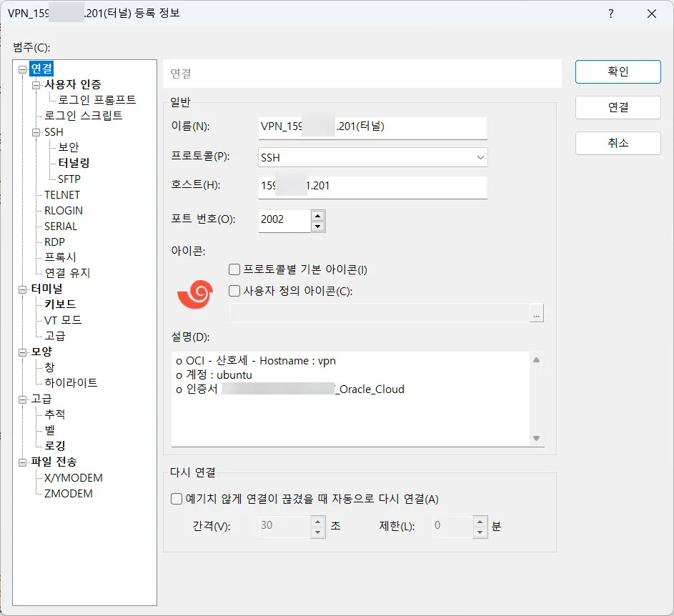Enable the 프로토콜별 기본 아이콘 checkbox
674x616 pixels.
233,268
